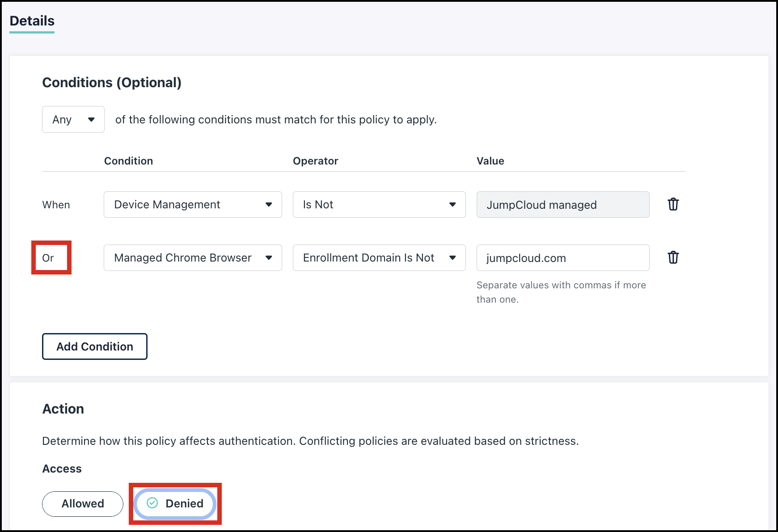Open the Enrollment Domain Is Not operator dropdown
Image resolution: width=778 pixels, height=532 pixels.
pyautogui.click(x=379, y=258)
